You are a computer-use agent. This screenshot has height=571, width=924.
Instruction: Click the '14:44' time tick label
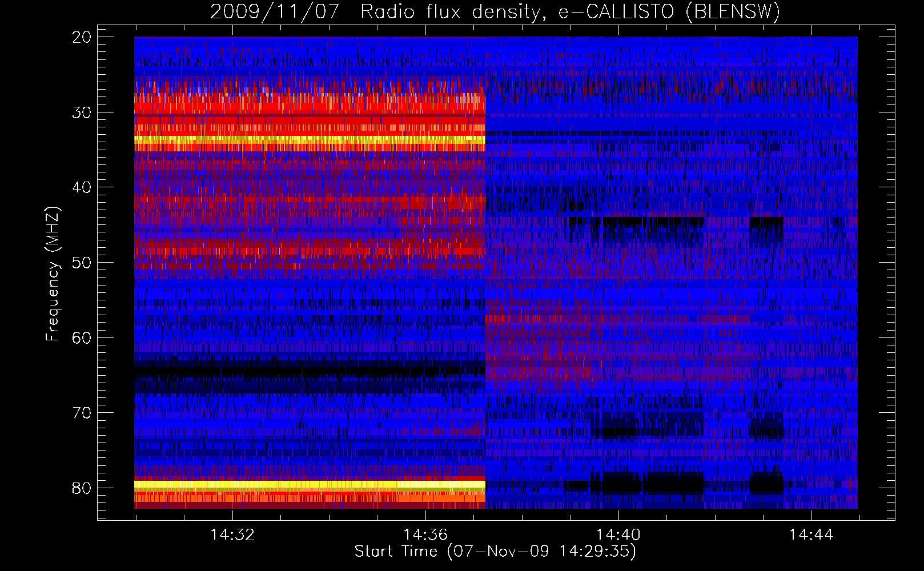811,535
